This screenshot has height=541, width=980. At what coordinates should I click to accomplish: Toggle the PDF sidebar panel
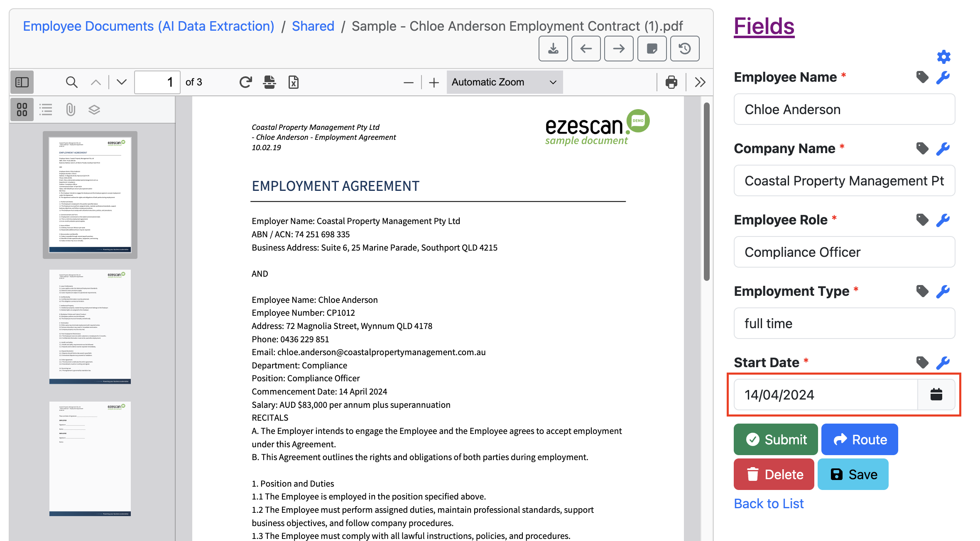point(22,82)
